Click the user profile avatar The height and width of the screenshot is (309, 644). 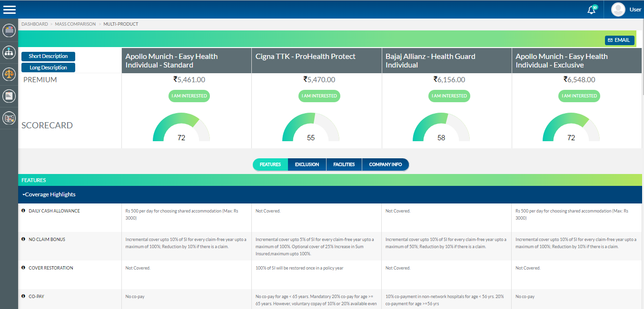(618, 10)
